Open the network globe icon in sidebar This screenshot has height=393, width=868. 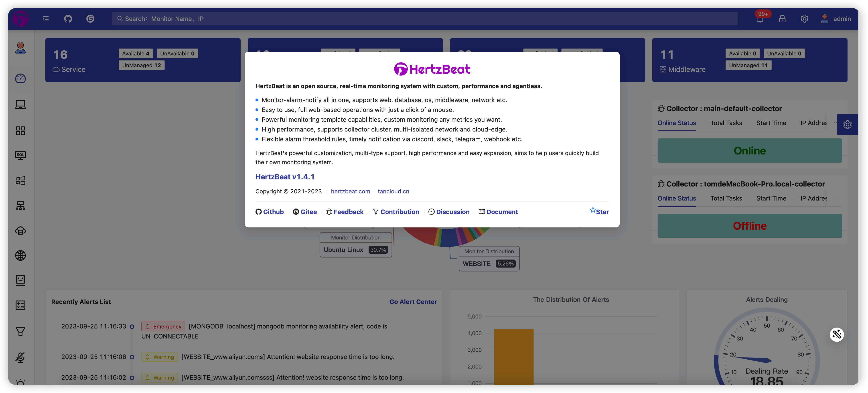tap(20, 255)
